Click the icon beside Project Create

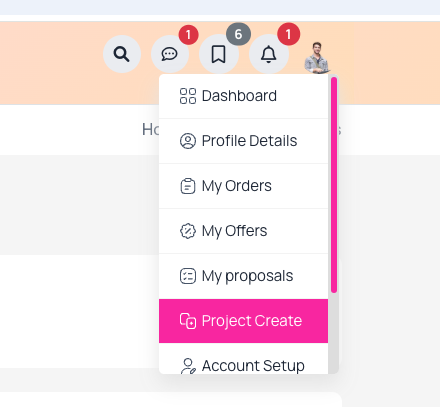pos(188,321)
